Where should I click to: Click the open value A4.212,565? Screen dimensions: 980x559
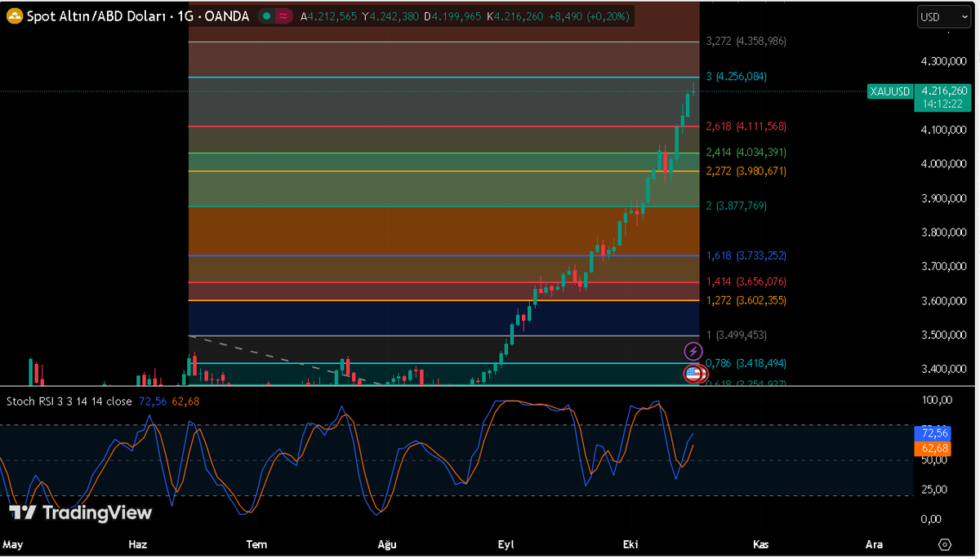[x=328, y=16]
